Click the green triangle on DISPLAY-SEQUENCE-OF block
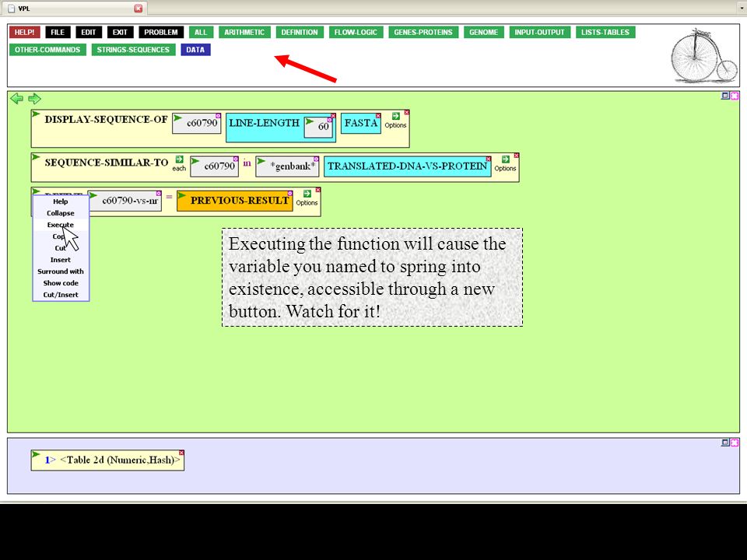Image resolution: width=747 pixels, height=560 pixels. pyautogui.click(x=36, y=114)
